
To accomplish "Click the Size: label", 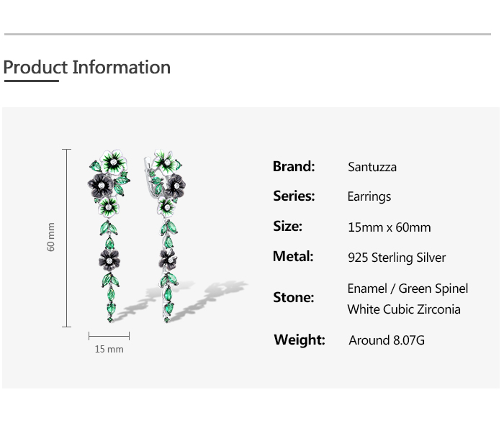I will 287,226.
